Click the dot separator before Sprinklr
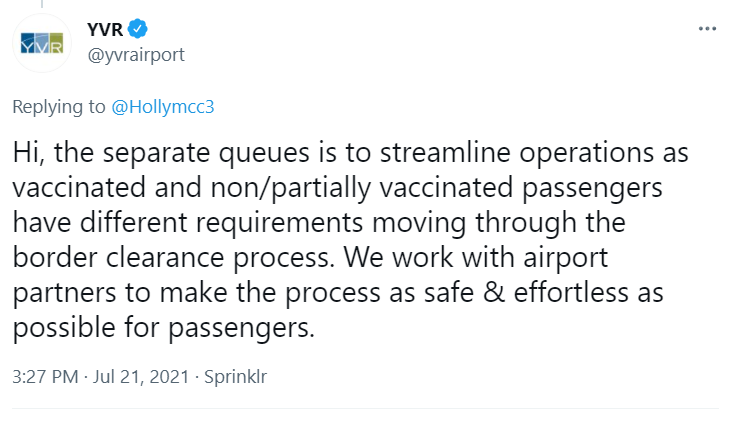 coord(194,378)
